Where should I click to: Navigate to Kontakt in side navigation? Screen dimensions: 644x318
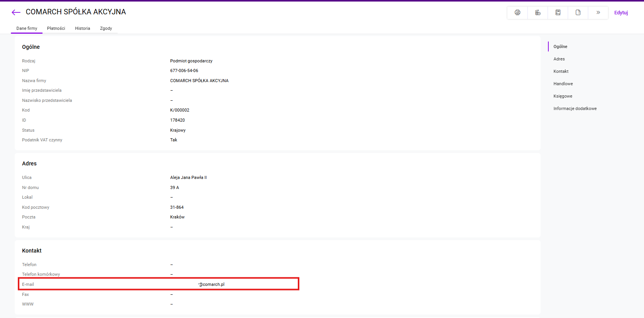(x=561, y=71)
